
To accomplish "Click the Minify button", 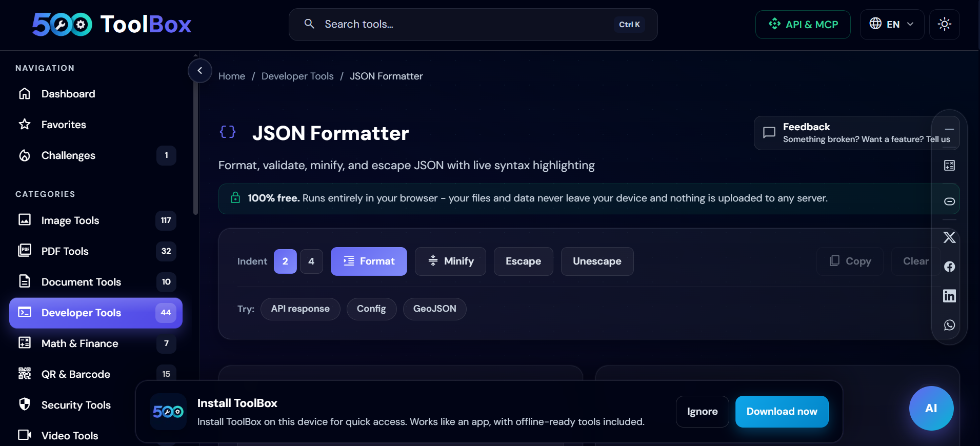I will (x=450, y=261).
